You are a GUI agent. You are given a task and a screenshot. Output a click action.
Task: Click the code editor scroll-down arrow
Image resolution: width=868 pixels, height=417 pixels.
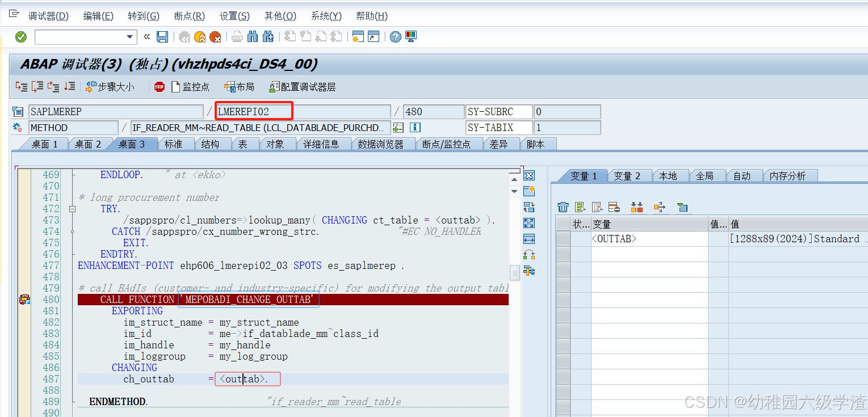point(514,191)
